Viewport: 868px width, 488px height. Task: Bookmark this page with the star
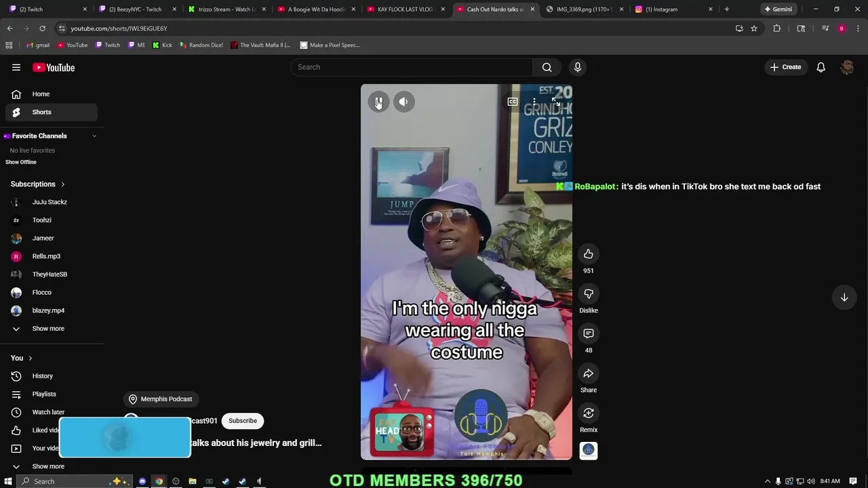pyautogui.click(x=753, y=28)
